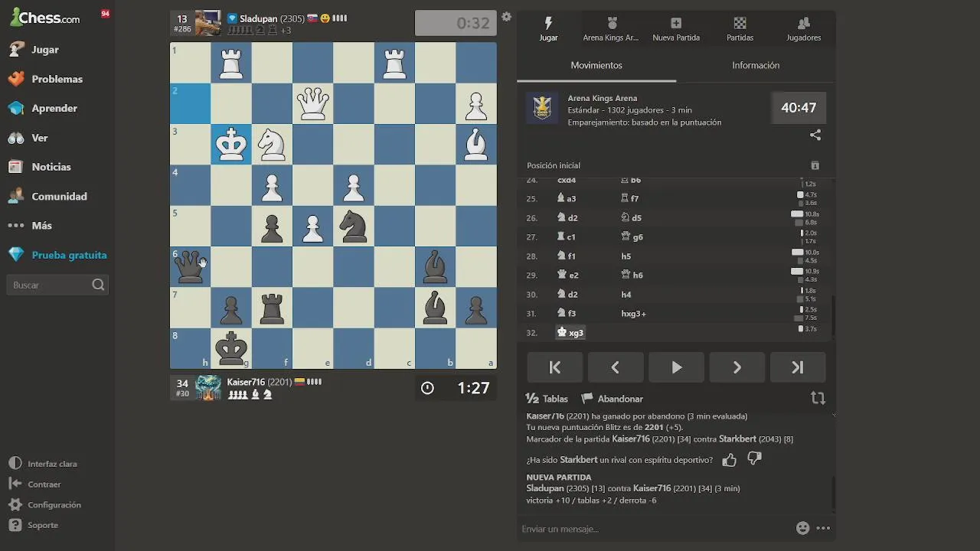The image size is (980, 551).
Task: Select the Información tab
Action: 756,66
